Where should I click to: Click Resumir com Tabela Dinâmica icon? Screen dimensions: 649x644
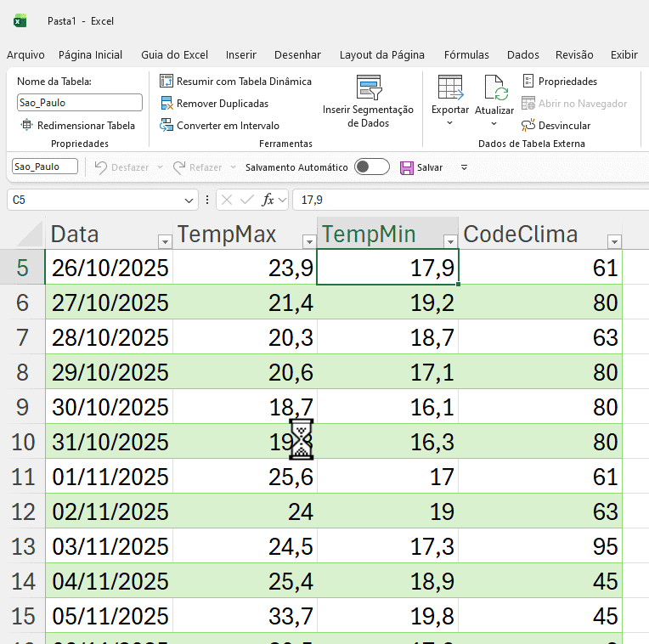click(x=166, y=82)
